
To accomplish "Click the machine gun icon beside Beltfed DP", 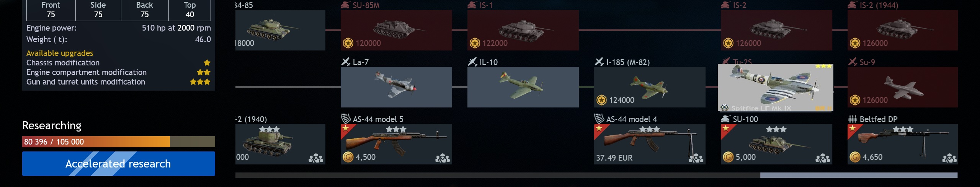I will point(853,119).
